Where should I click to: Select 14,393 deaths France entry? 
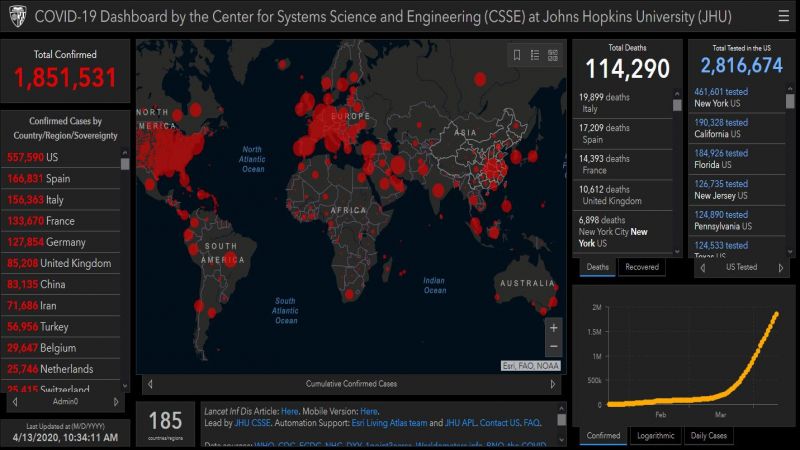tap(623, 164)
